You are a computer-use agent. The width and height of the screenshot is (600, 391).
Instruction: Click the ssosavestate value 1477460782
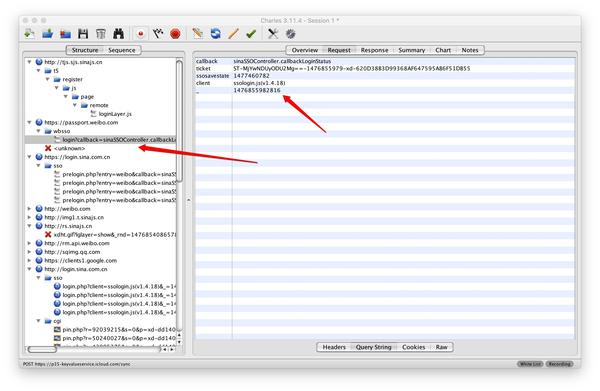click(x=251, y=76)
